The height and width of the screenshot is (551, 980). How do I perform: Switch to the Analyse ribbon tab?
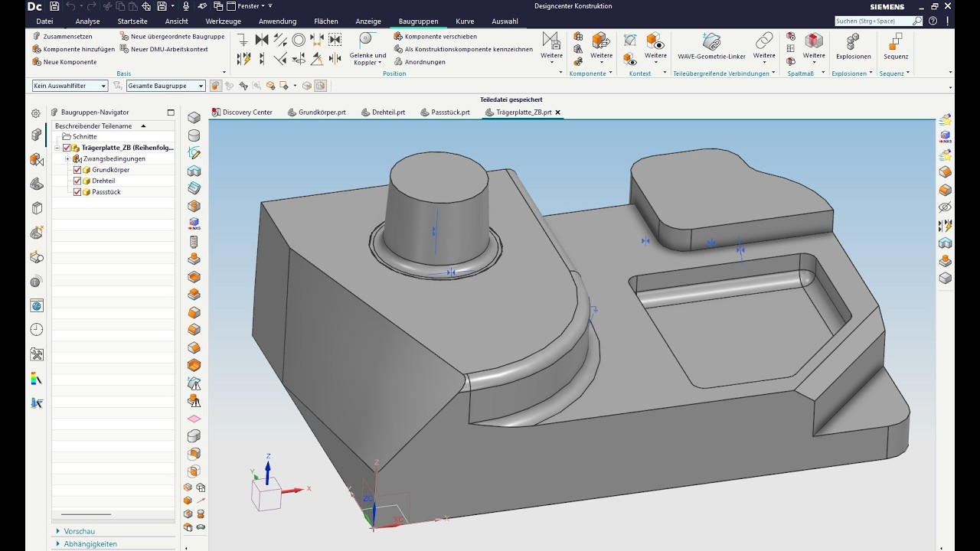(x=88, y=21)
